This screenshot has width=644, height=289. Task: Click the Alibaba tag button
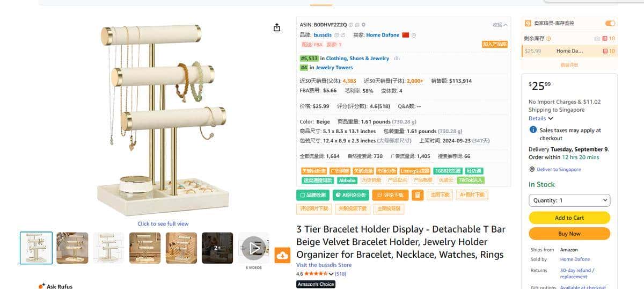[347, 180]
